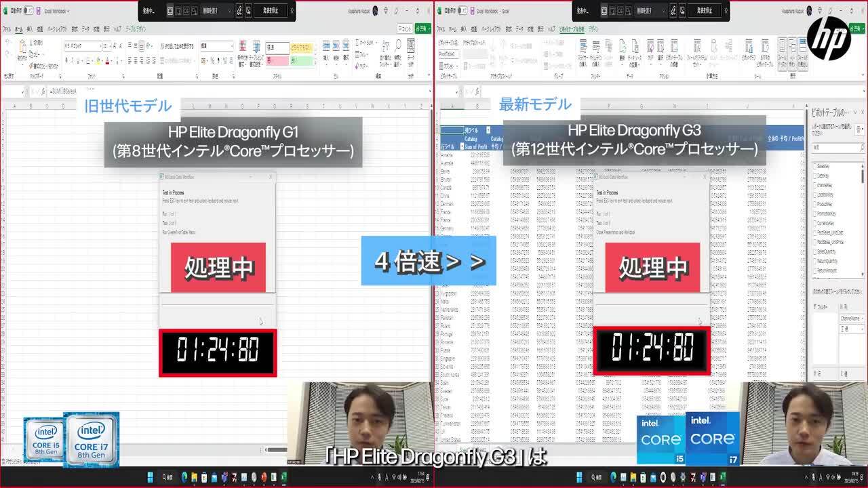868x488 pixels.
Task: Open the Data tab in left Excel
Action: click(x=85, y=29)
